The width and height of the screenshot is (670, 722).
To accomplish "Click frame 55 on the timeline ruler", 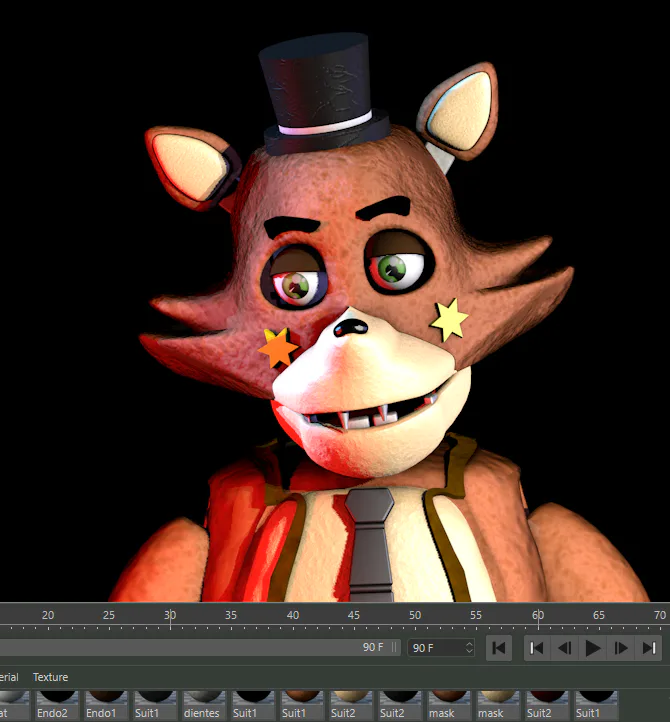I will click(476, 615).
